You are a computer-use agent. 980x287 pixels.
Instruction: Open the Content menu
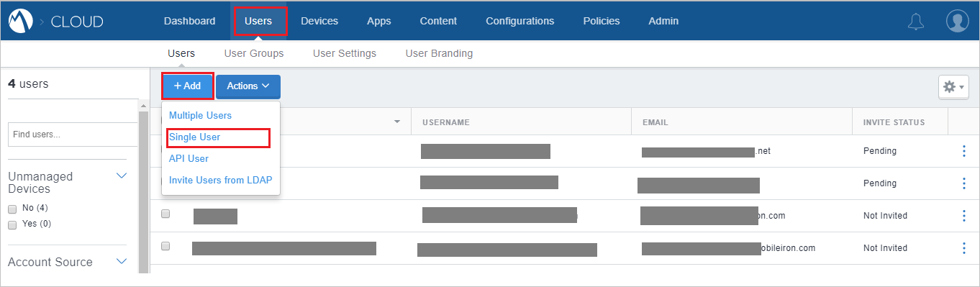pyautogui.click(x=438, y=21)
